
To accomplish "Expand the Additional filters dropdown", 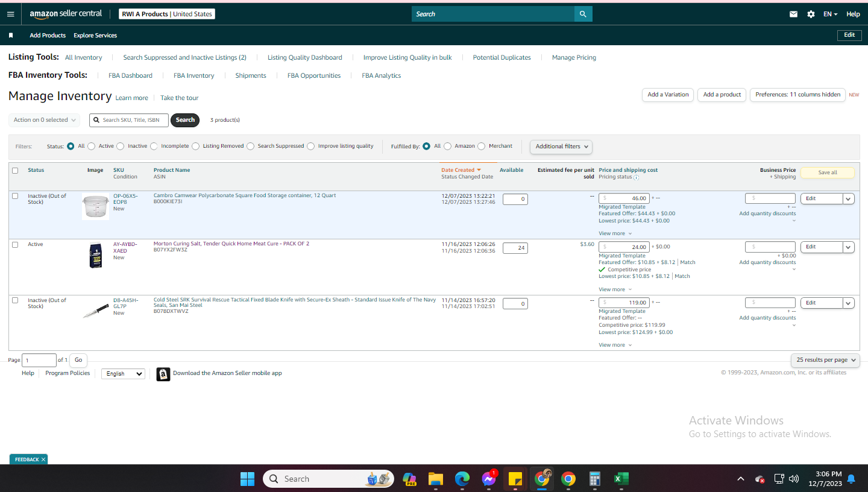I will click(561, 147).
